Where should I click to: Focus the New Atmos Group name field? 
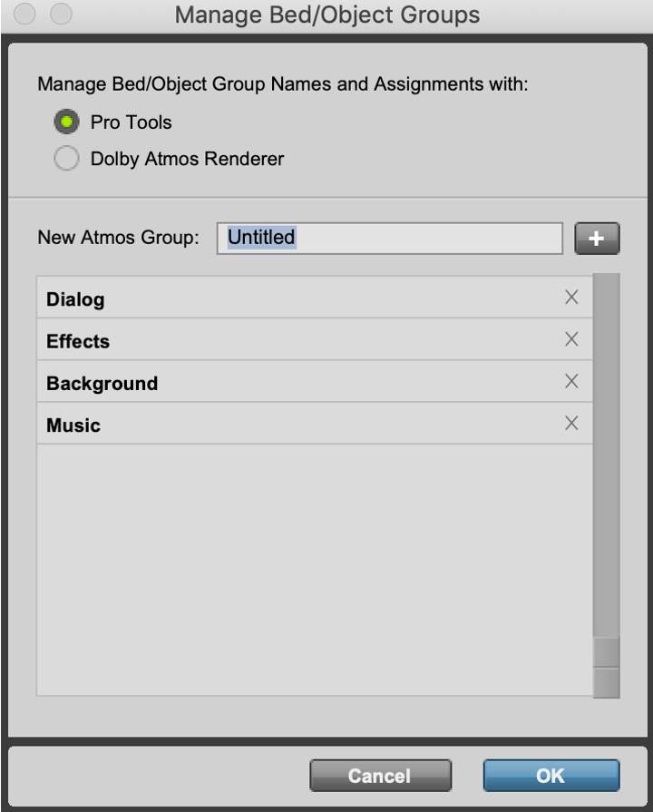(x=390, y=238)
